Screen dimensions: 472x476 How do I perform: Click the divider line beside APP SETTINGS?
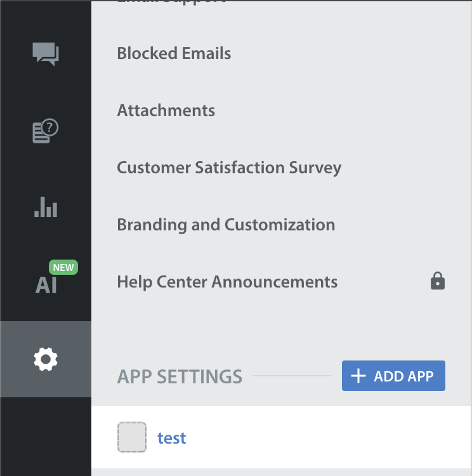tap(292, 376)
